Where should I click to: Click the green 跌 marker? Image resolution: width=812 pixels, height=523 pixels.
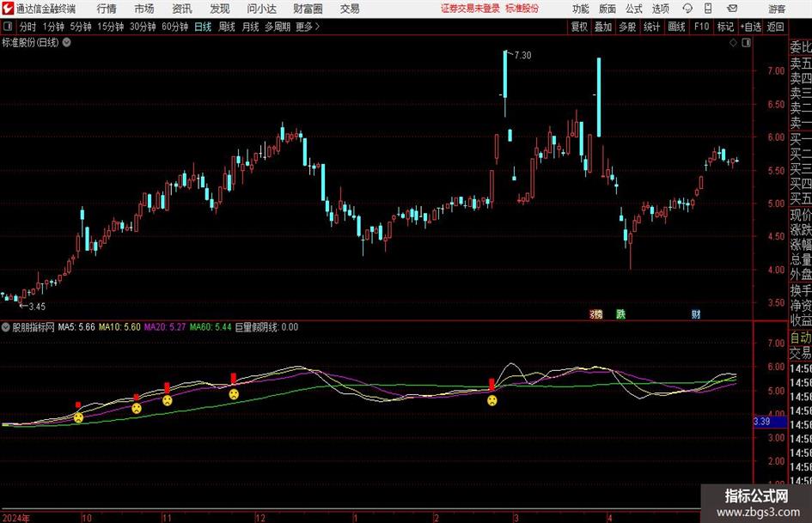tap(620, 314)
